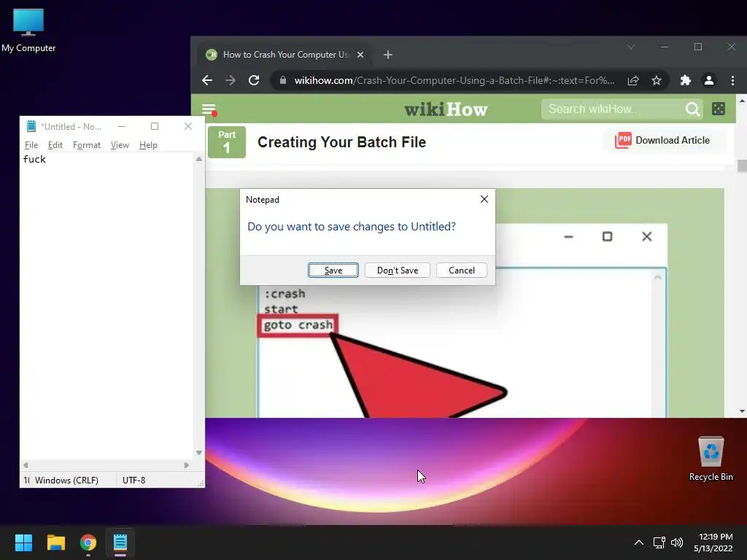747x560 pixels.
Task: Click inside the Notepad text area
Action: tap(108, 307)
